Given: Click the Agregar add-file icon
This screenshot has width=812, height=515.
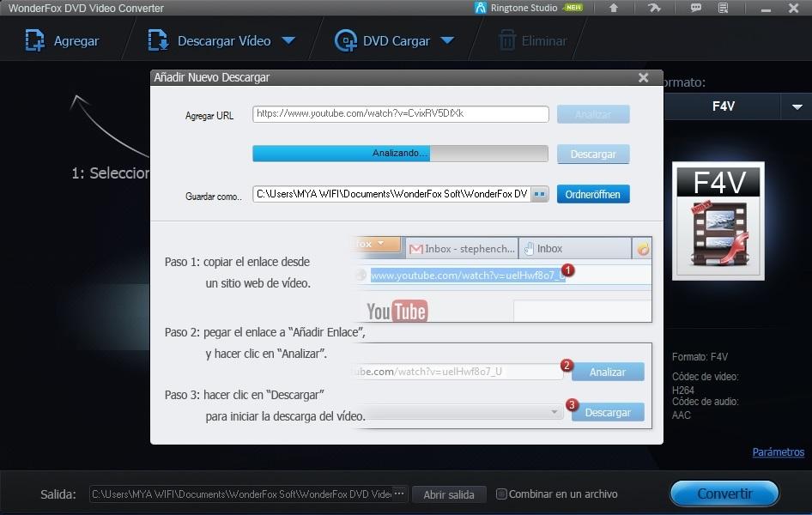Looking at the screenshot, I should click(x=35, y=40).
